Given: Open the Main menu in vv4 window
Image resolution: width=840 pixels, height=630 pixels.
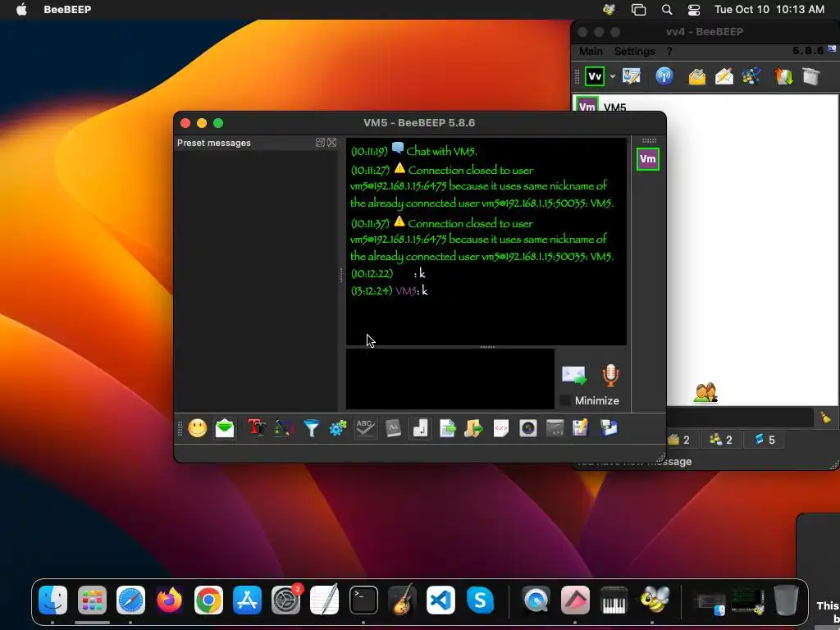Looking at the screenshot, I should (x=591, y=51).
